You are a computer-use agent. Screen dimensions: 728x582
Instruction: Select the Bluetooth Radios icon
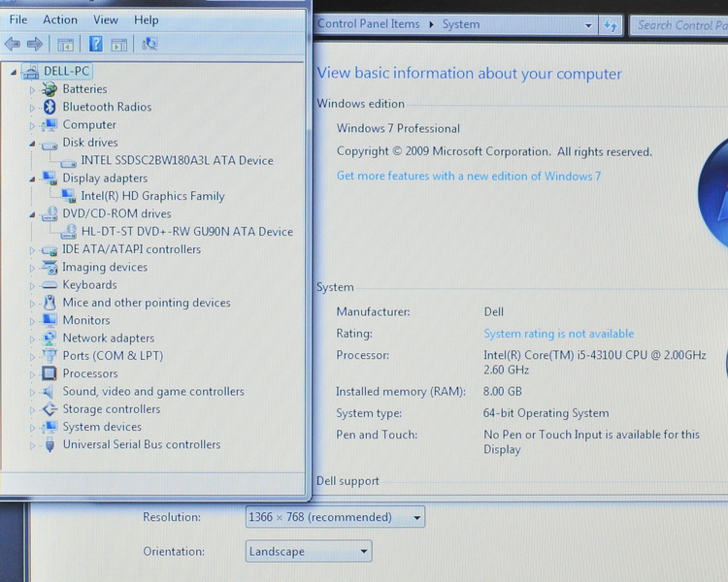tap(50, 107)
